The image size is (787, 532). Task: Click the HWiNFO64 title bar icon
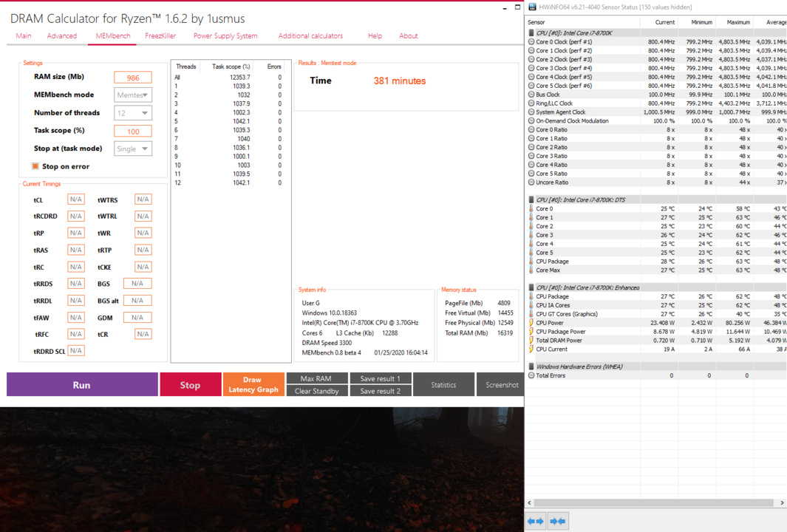(x=532, y=7)
